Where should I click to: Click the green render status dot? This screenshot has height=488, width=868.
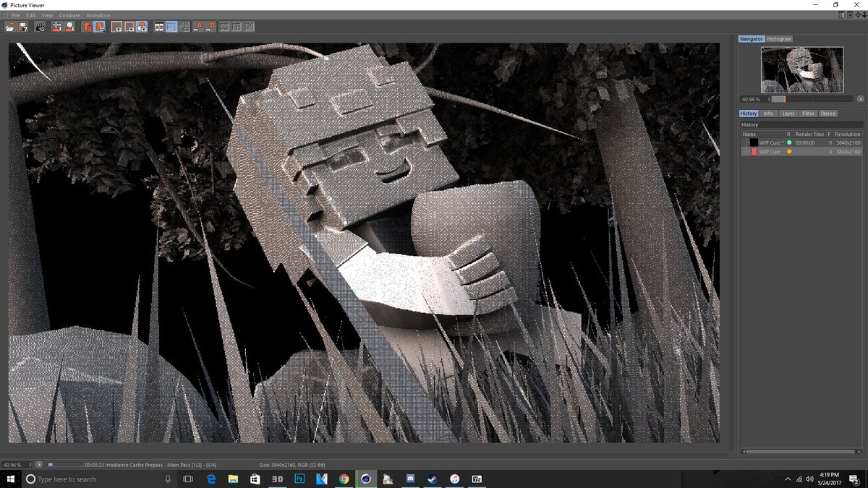point(789,142)
